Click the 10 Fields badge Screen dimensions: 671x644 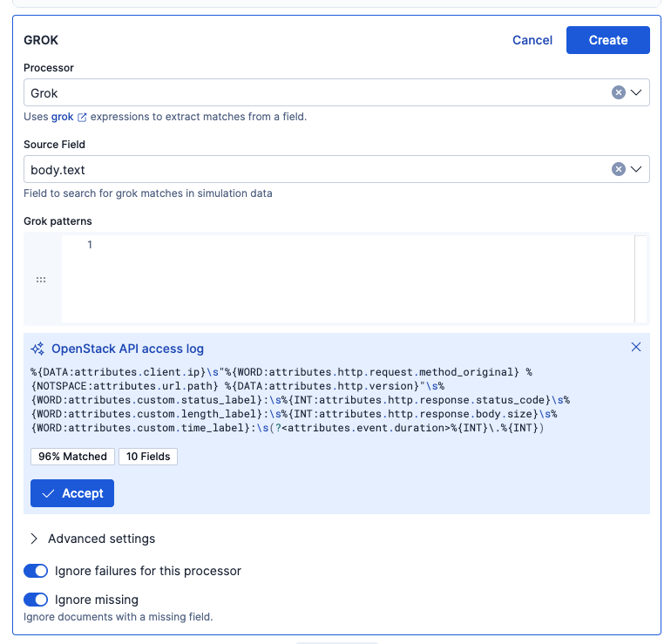click(x=148, y=456)
